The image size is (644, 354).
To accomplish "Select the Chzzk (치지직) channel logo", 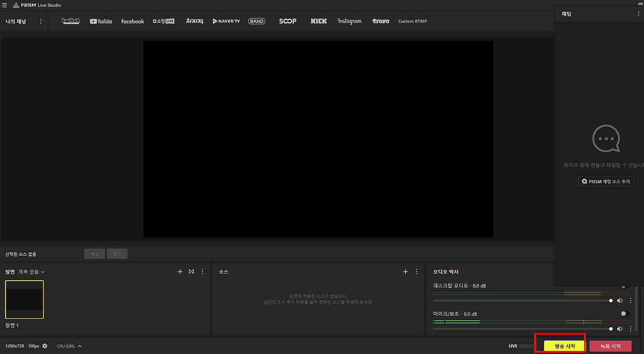I will (x=195, y=21).
